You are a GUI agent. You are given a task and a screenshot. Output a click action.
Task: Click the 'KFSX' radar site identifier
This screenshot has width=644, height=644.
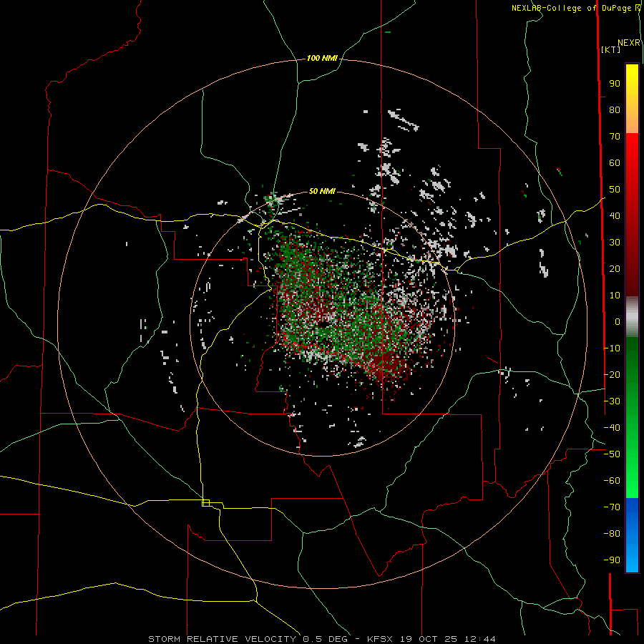[x=381, y=639]
